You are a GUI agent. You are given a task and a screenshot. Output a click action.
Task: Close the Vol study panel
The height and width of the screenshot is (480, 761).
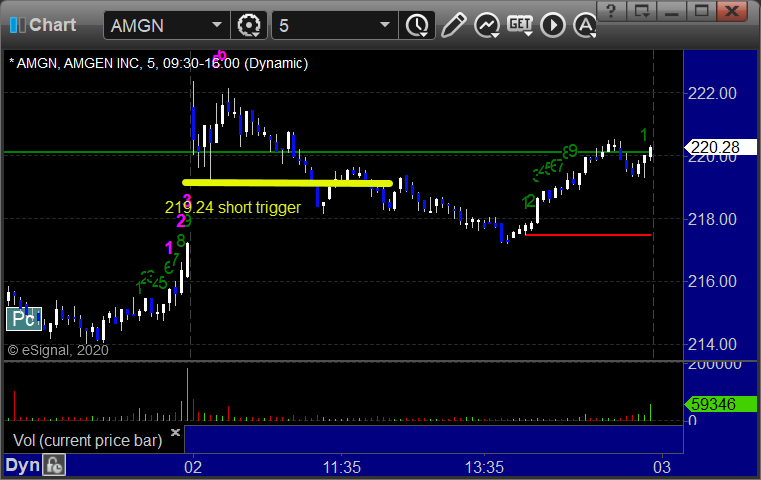pos(175,432)
